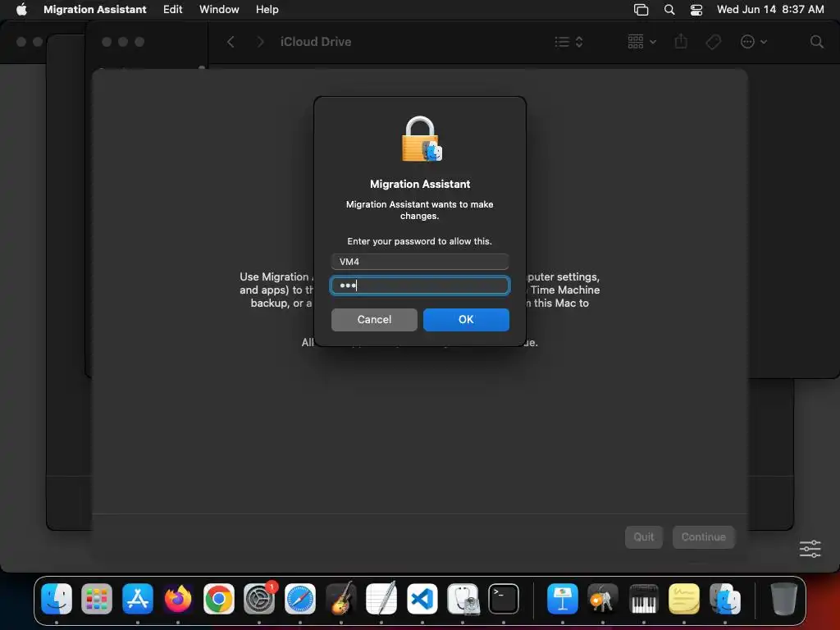Image resolution: width=840 pixels, height=630 pixels.
Task: Click OK in the password dialog
Action: (466, 319)
